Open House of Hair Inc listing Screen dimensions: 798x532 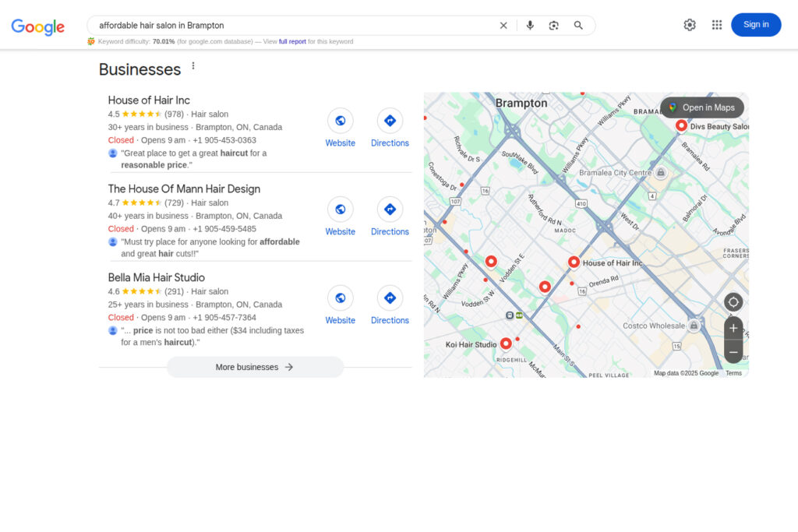pyautogui.click(x=149, y=100)
